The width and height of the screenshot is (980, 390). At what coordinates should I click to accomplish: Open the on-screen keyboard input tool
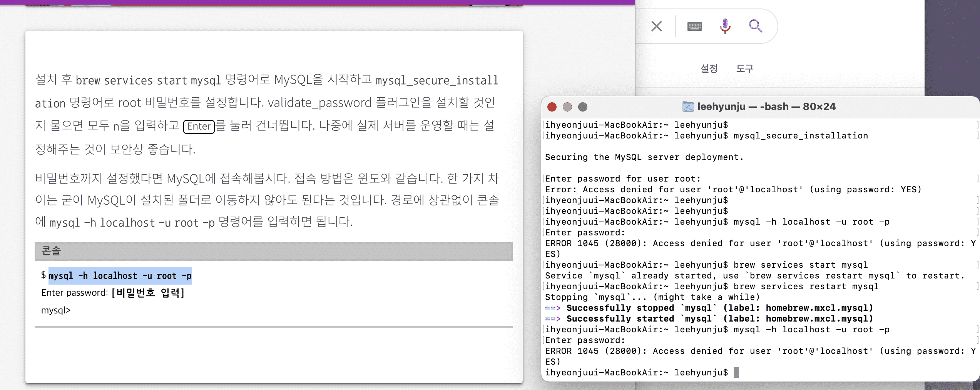click(694, 26)
